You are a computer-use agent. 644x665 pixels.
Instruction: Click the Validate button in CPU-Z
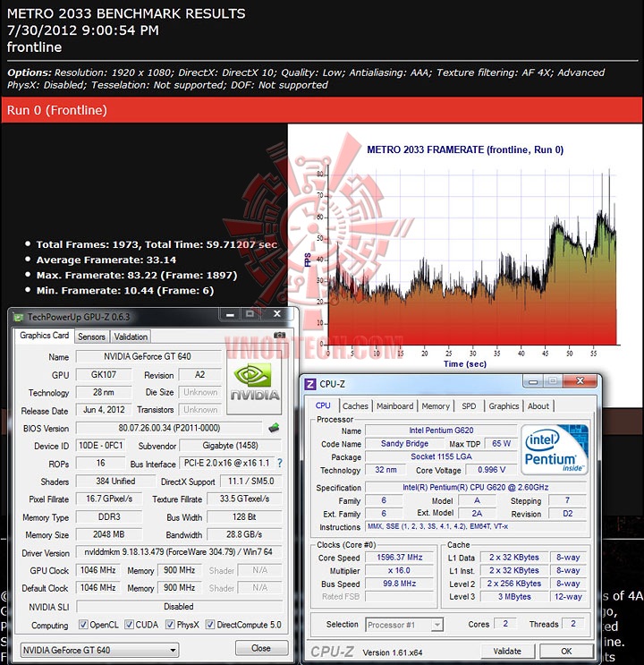pyautogui.click(x=507, y=651)
